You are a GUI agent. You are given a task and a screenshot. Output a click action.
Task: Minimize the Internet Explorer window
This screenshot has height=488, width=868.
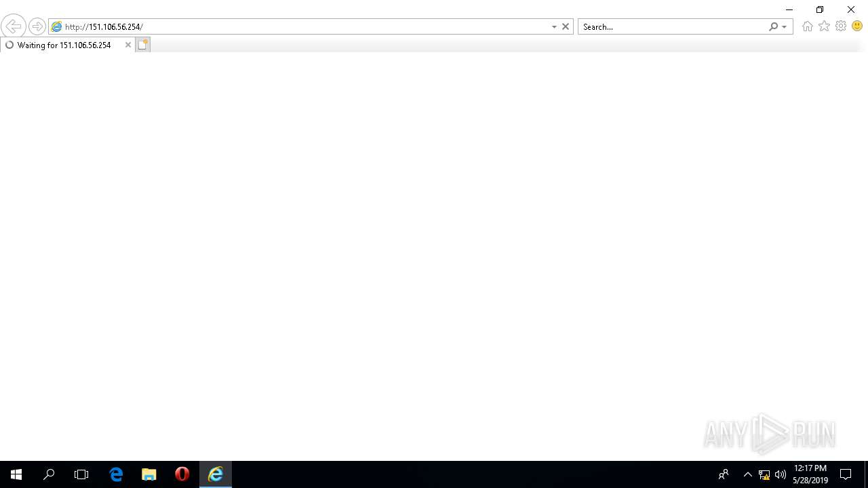(x=789, y=9)
